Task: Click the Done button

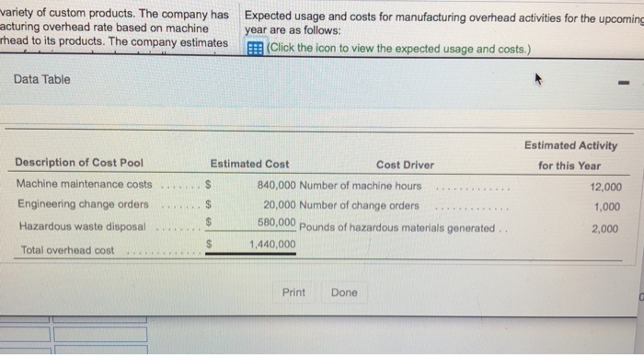Action: pos(344,292)
